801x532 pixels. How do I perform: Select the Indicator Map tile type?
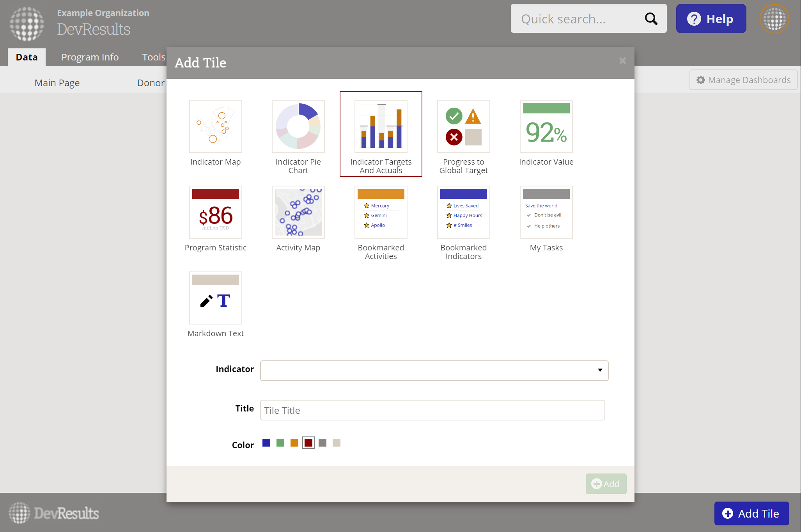tap(215, 126)
